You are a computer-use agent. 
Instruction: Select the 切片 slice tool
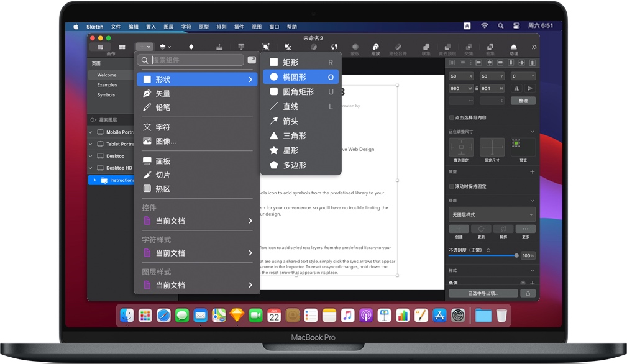pyautogui.click(x=198, y=175)
